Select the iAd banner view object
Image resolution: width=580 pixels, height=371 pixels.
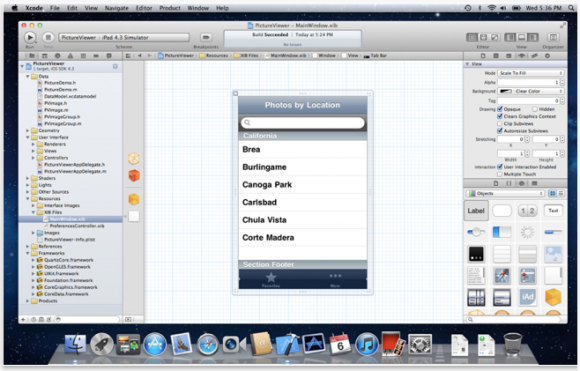(527, 297)
